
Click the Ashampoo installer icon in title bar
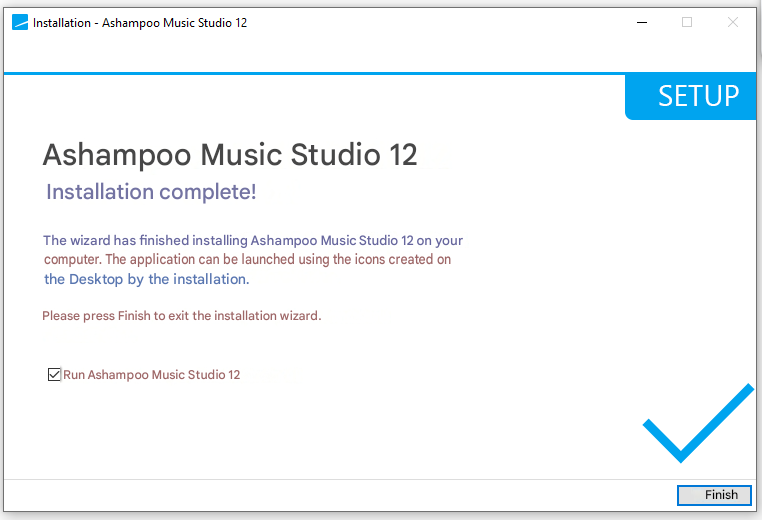click(x=20, y=22)
